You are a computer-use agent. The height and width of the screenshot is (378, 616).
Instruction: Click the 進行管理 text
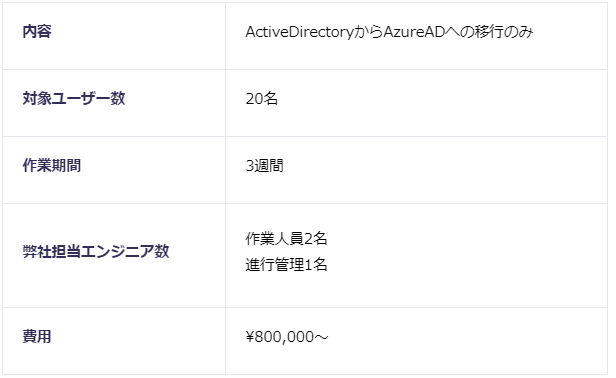[x=275, y=264]
